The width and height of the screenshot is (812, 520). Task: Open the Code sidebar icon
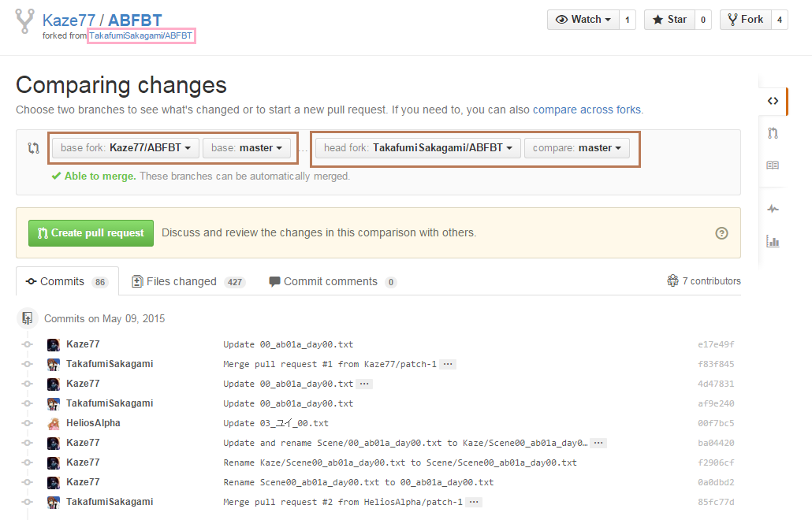click(773, 101)
